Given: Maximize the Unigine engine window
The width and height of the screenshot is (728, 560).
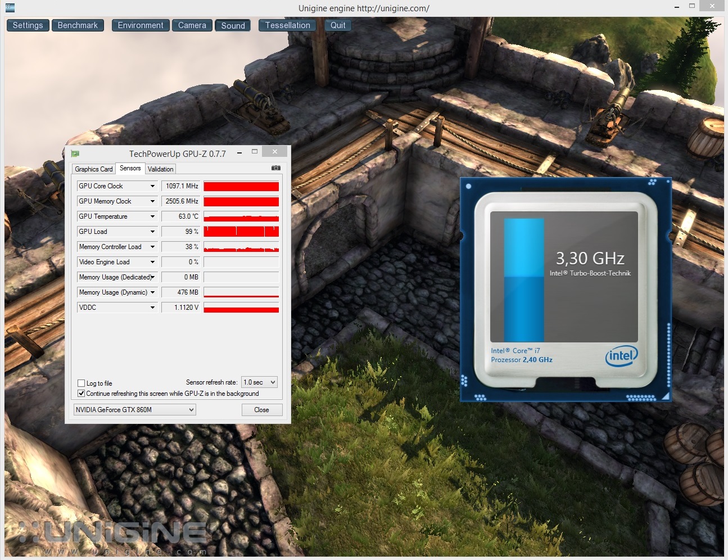Looking at the screenshot, I should [692, 6].
